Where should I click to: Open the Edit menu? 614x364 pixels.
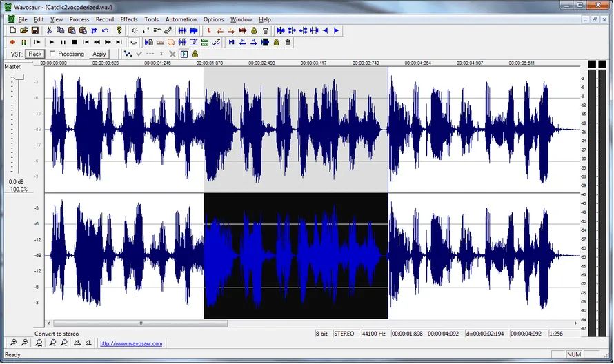click(39, 19)
